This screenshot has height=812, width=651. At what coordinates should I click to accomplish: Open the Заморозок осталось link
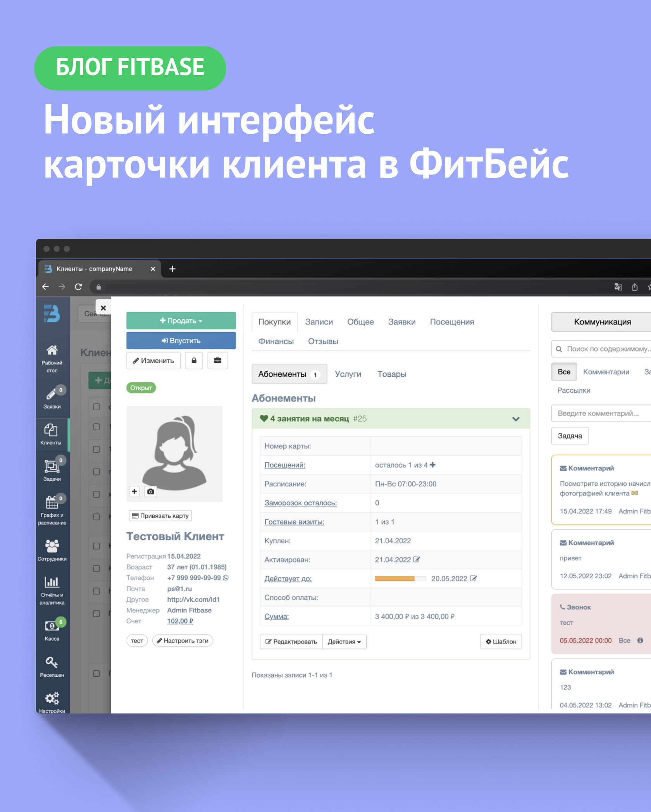tap(300, 503)
